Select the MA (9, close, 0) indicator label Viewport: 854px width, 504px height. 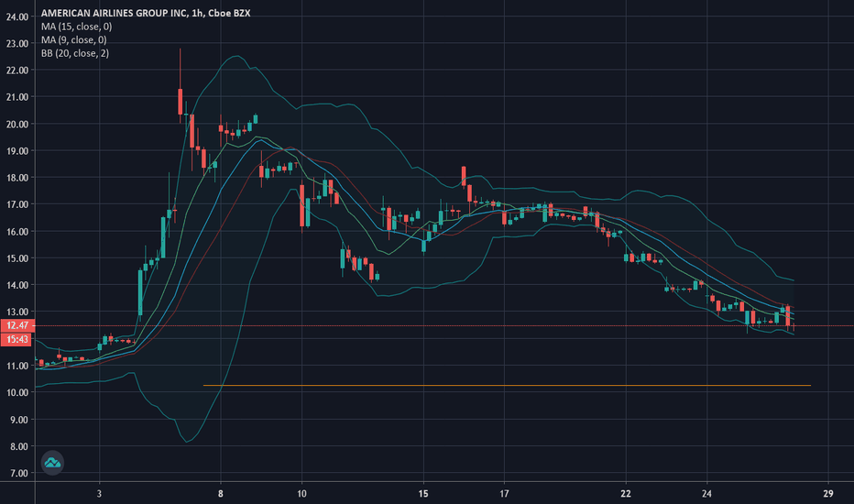pos(73,39)
